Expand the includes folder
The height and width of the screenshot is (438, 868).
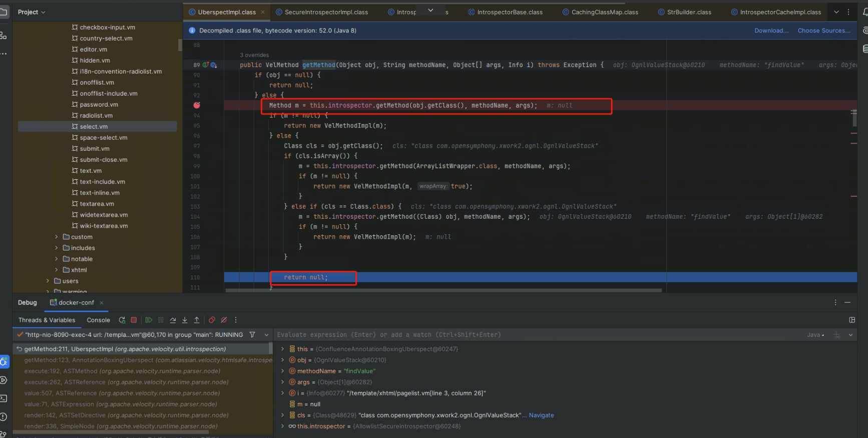pos(56,248)
